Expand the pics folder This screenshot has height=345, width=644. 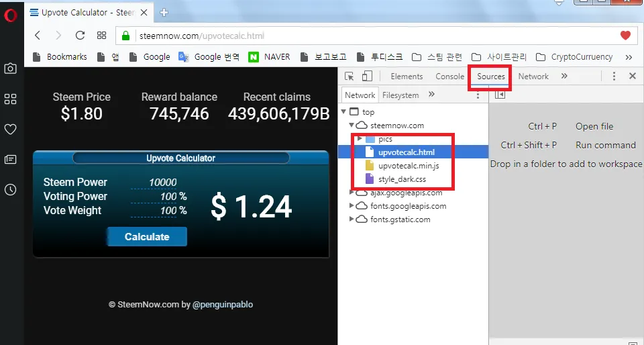pos(360,139)
